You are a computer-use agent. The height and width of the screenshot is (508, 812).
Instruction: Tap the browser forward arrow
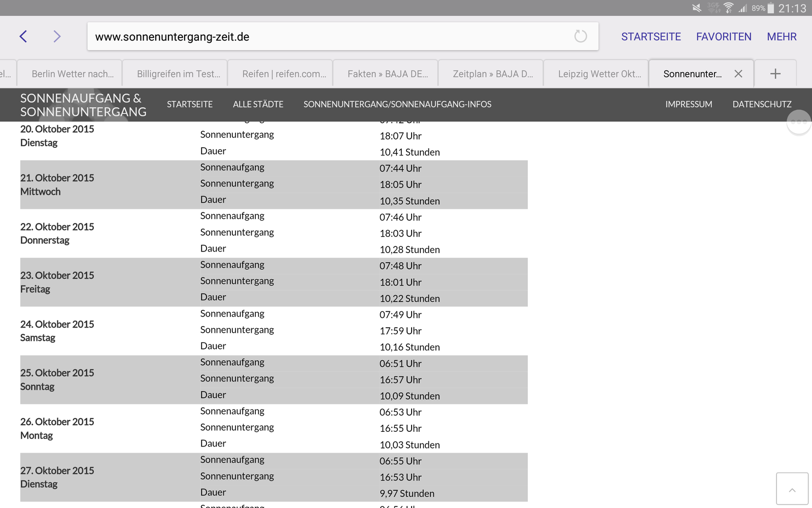(57, 37)
